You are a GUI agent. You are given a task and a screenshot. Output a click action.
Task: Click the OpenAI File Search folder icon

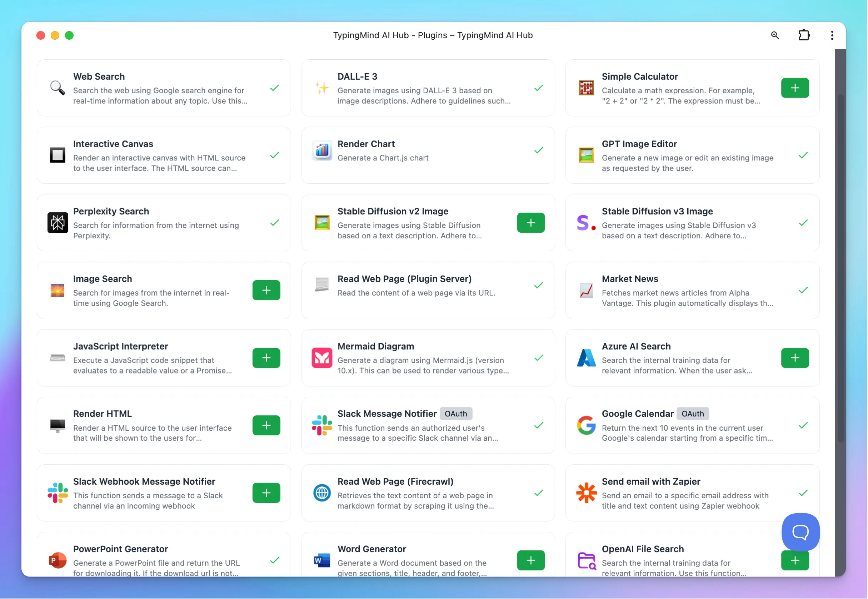(586, 561)
